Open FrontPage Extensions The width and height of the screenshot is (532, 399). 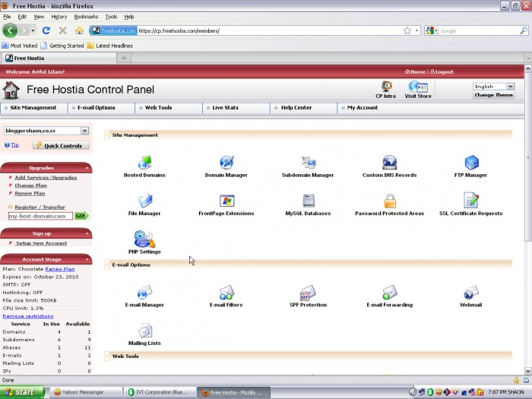(226, 201)
